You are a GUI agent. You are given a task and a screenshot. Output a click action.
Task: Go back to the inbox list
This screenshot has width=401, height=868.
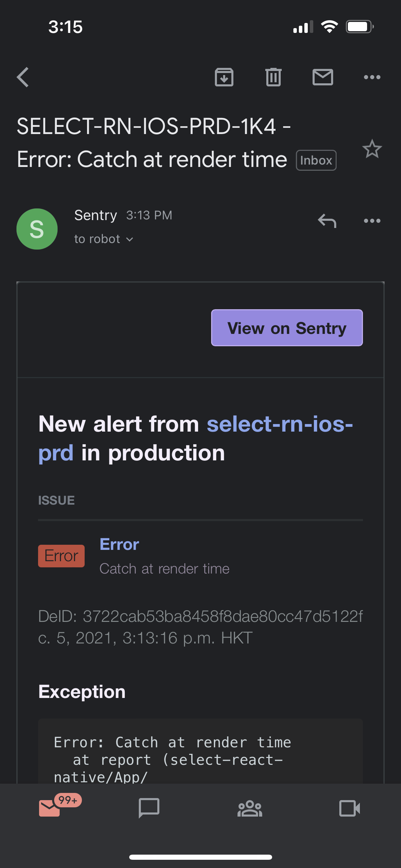point(23,77)
